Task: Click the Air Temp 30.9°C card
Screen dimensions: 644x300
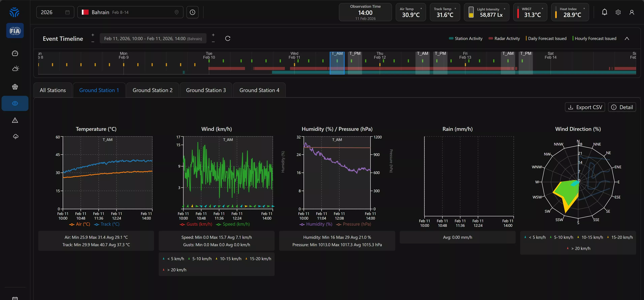Action: (411, 12)
